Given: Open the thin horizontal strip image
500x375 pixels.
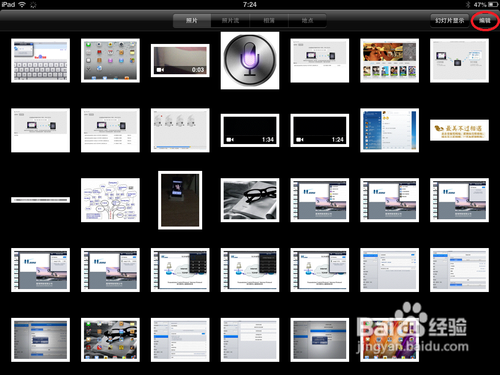Looking at the screenshot, I should (40, 200).
